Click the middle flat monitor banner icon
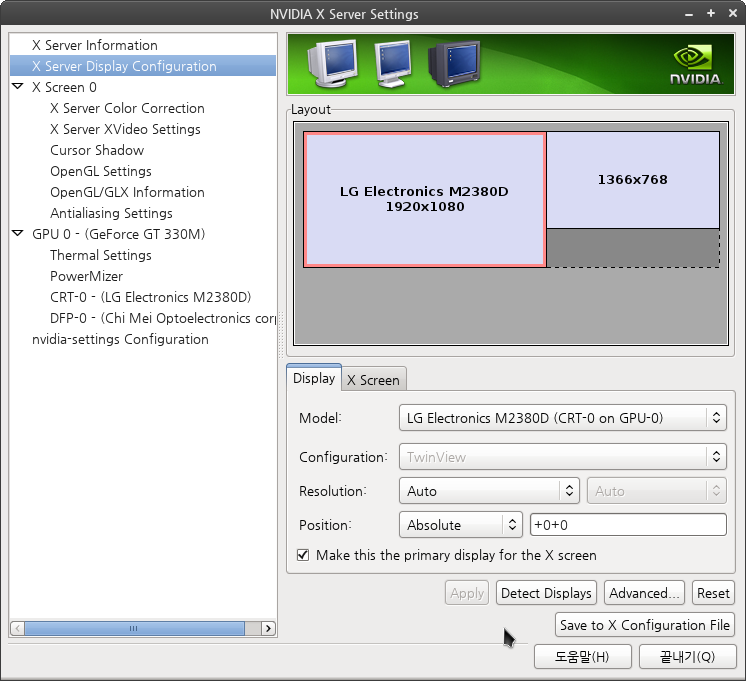The width and height of the screenshot is (746, 681). (393, 64)
